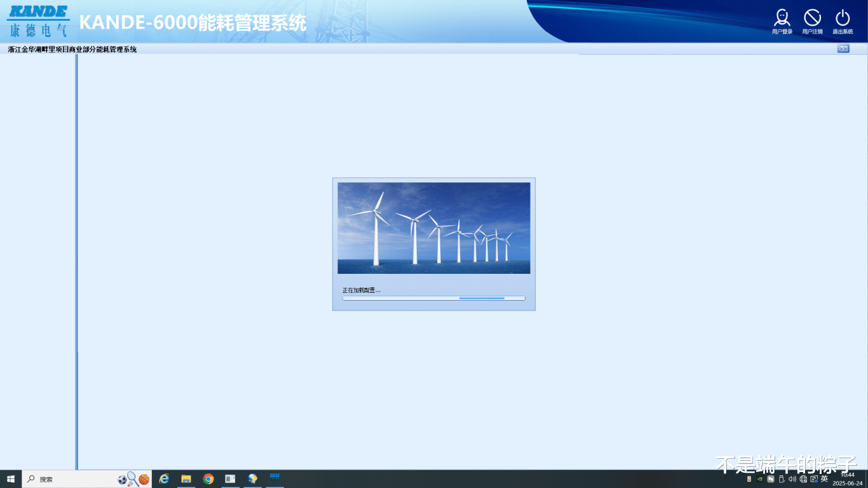Switch input method via the 英 indicator

pos(824,479)
